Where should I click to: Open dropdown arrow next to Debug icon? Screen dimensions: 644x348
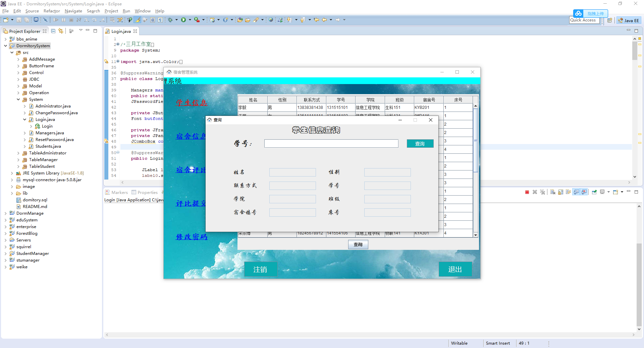176,20
